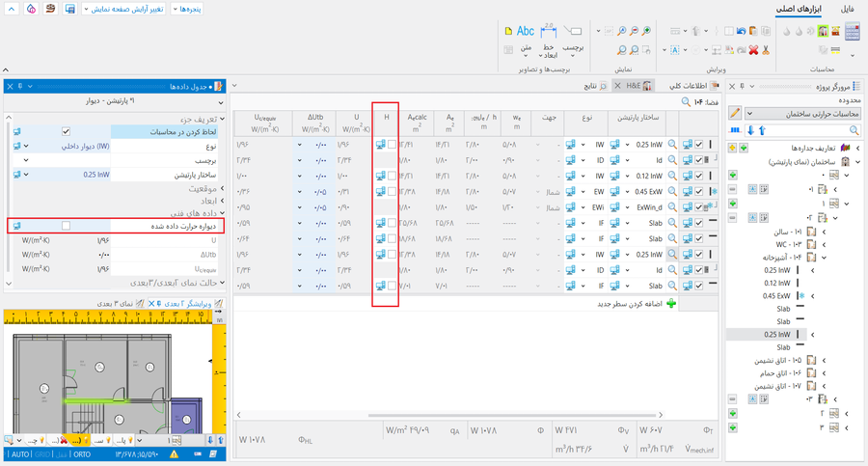Image resolution: width=868 pixels, height=466 pixels.
Task: Enable the heated wall checkbox in the data panel
Action: pyautogui.click(x=66, y=226)
